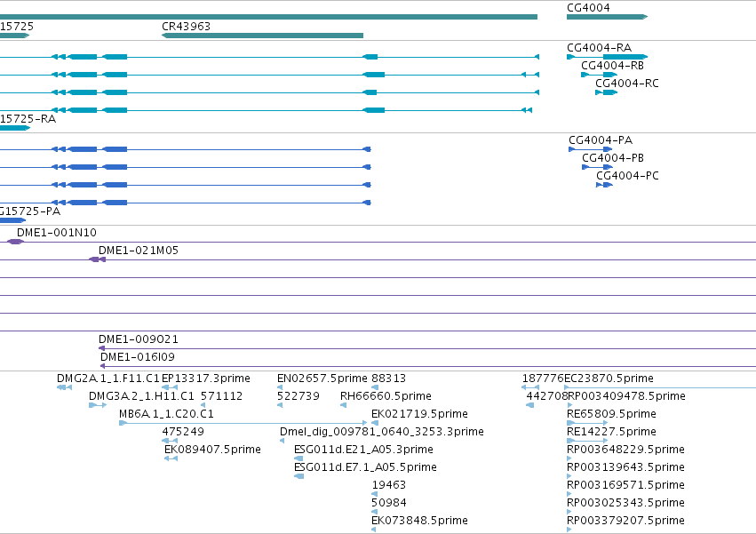Click the RP003025343.5prime feature
The height and width of the screenshot is (534, 756).
tap(569, 512)
